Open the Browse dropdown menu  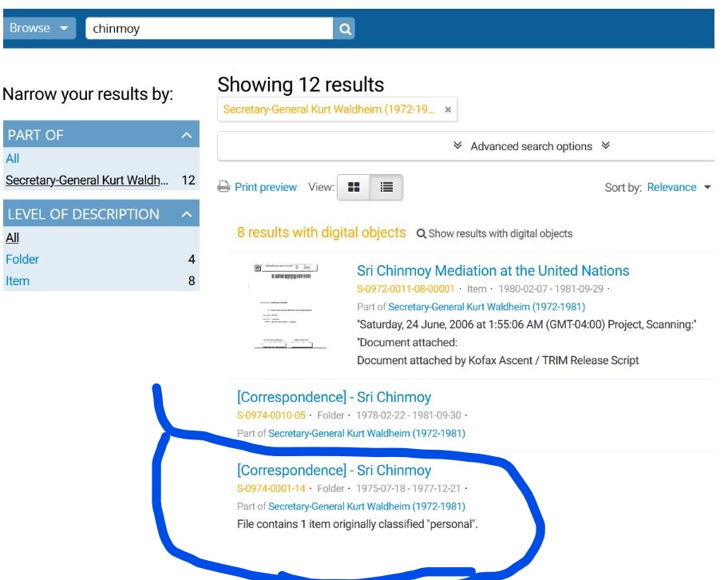39,28
